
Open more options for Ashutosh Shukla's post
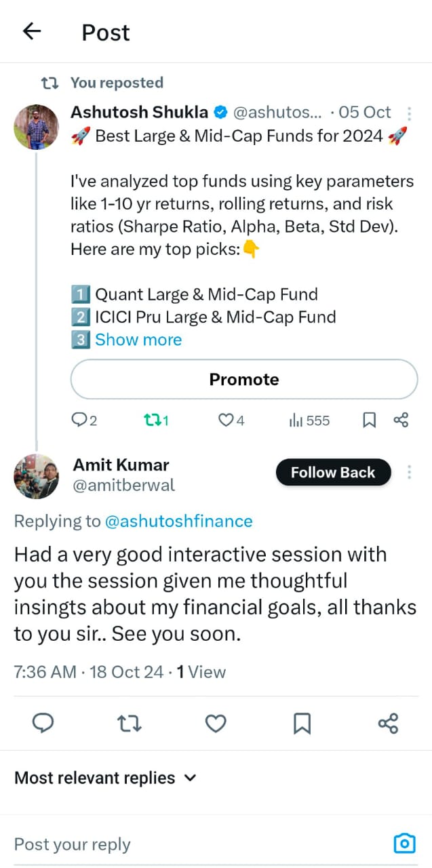pyautogui.click(x=409, y=113)
